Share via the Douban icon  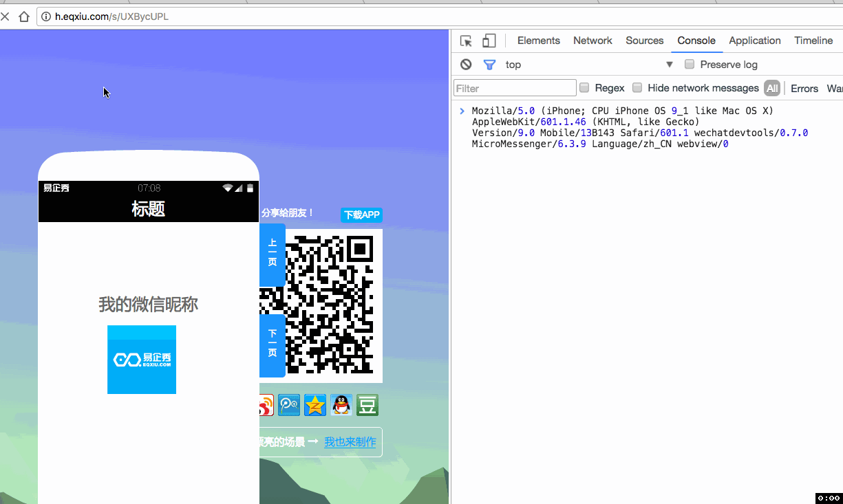tap(367, 406)
